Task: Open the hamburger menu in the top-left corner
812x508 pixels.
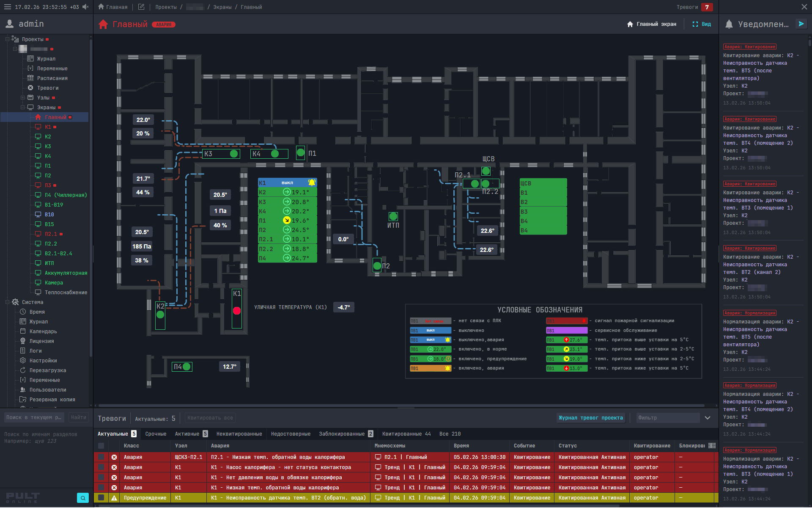Action: tap(7, 7)
